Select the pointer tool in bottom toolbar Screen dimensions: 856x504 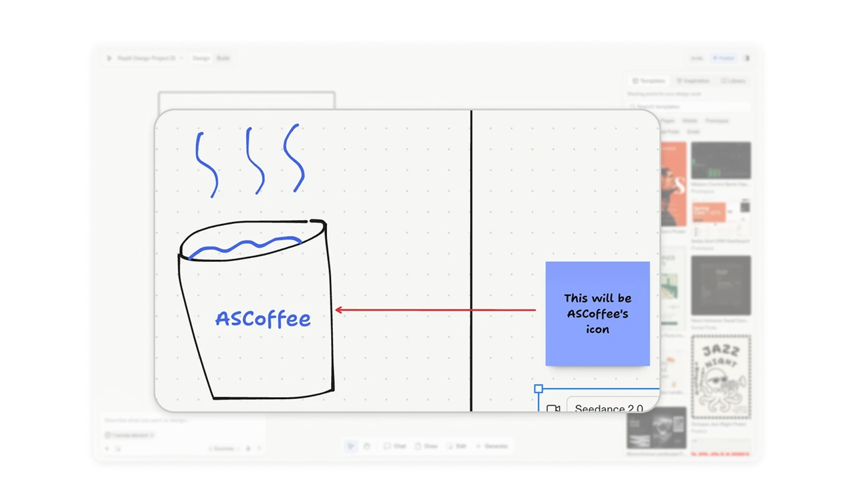[351, 446]
